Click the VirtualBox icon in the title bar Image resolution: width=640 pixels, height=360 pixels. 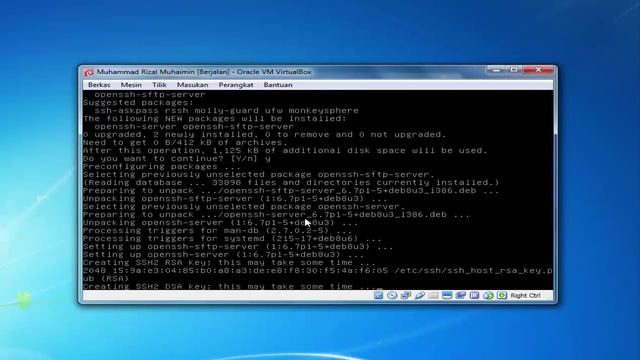89,72
